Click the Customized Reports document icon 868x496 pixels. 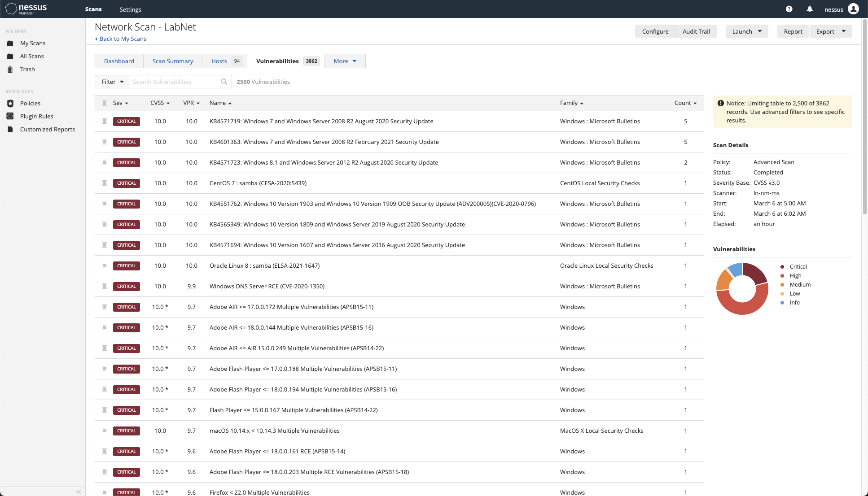pyautogui.click(x=10, y=129)
